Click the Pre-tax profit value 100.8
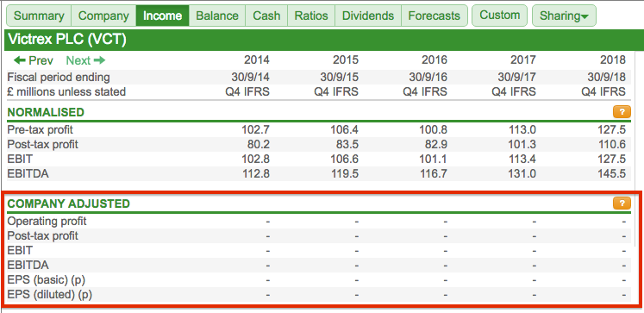This screenshot has width=644, height=313. [434, 130]
